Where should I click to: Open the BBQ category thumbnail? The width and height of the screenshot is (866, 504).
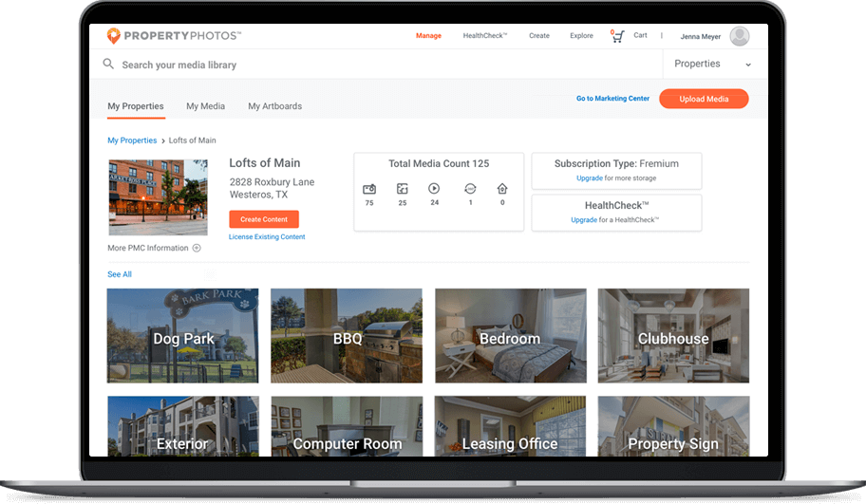[347, 336]
